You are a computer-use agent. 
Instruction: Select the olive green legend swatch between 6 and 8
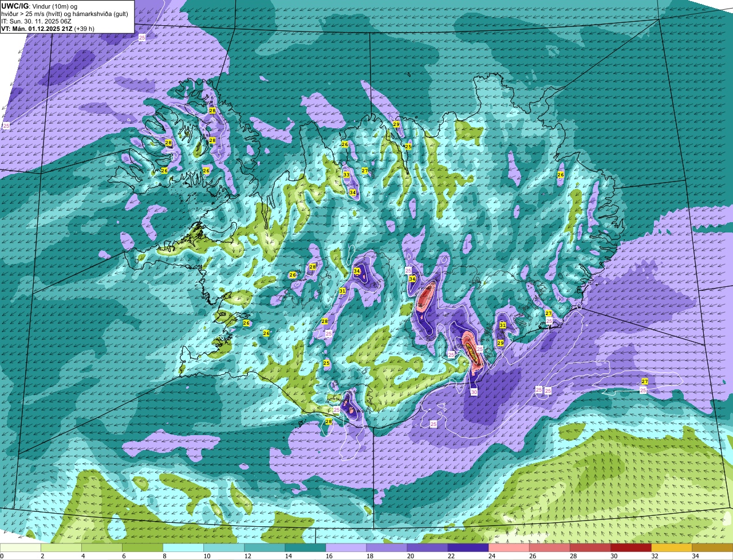pyautogui.click(x=143, y=547)
